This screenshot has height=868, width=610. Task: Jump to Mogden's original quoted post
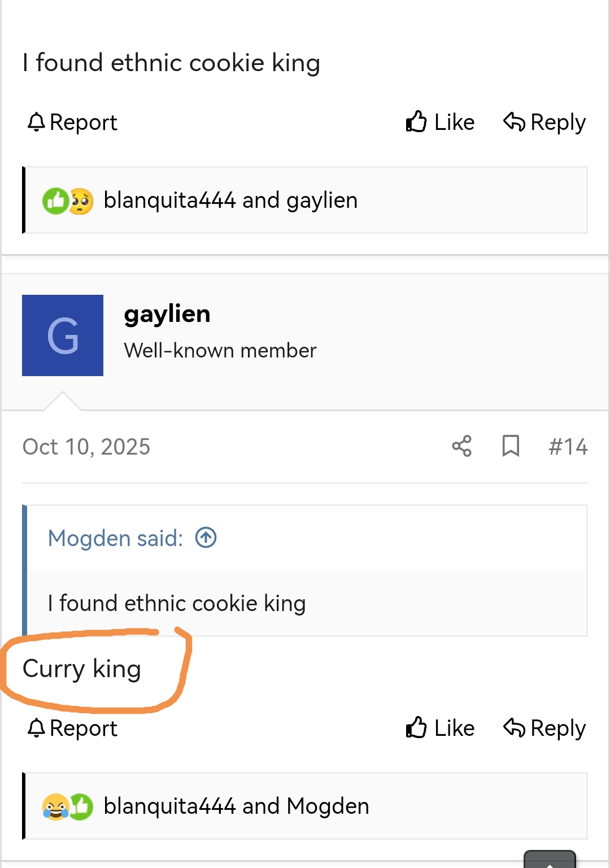(x=206, y=538)
